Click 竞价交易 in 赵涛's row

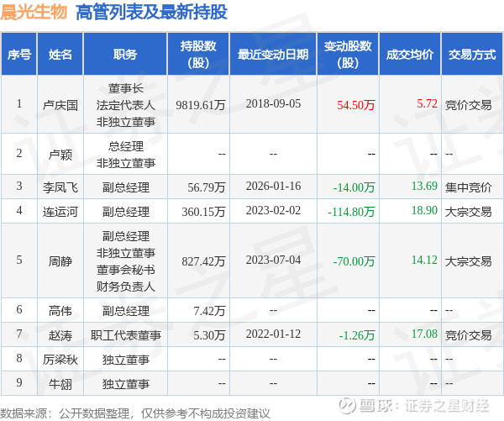(x=469, y=335)
